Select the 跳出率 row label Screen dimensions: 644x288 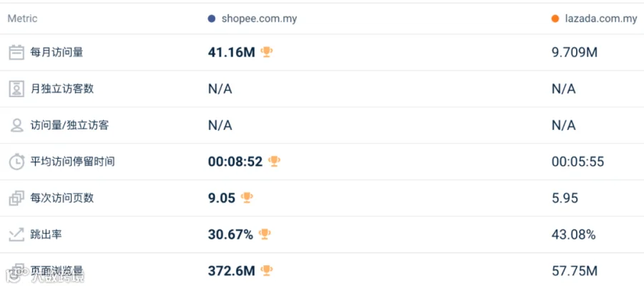[46, 234]
